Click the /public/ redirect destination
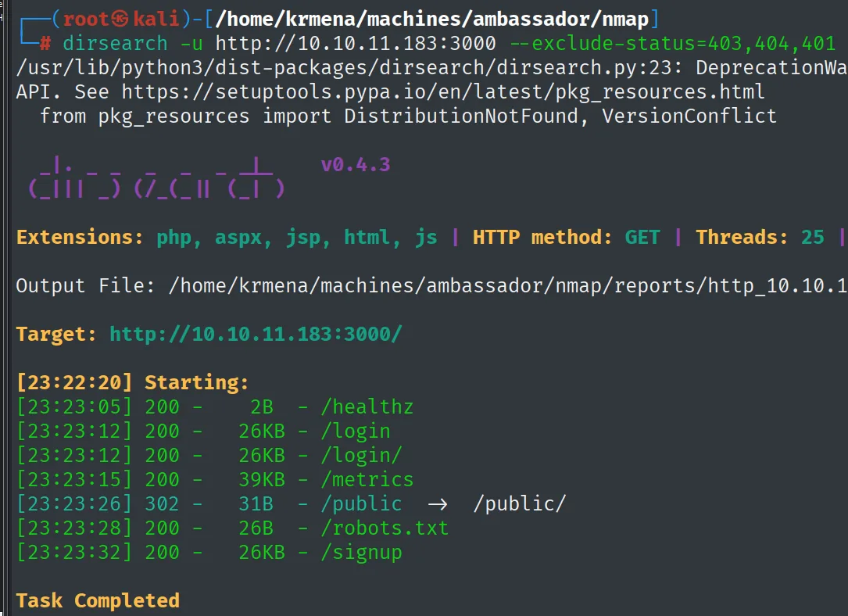Screen dimensions: 848x616 pyautogui.click(x=520, y=504)
